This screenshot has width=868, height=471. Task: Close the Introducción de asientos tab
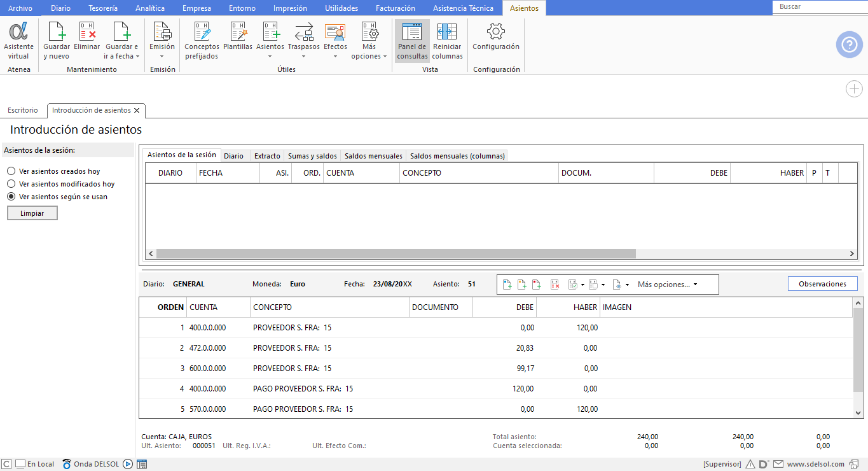coord(137,110)
